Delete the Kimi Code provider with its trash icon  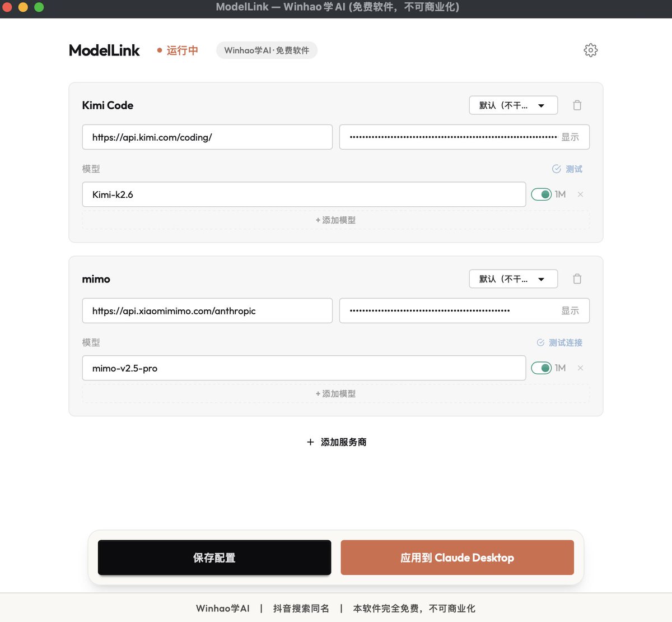point(577,105)
